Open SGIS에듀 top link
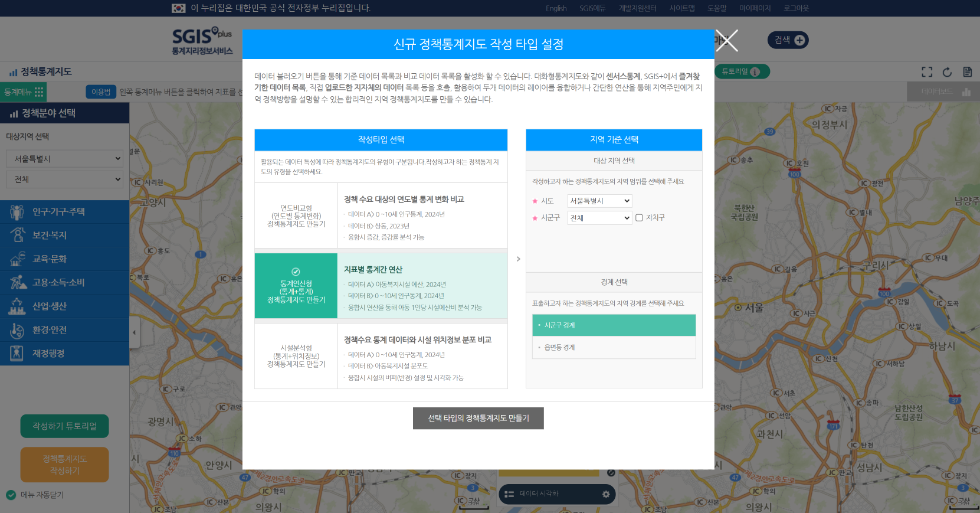Viewport: 980px width, 513px height. [x=592, y=8]
